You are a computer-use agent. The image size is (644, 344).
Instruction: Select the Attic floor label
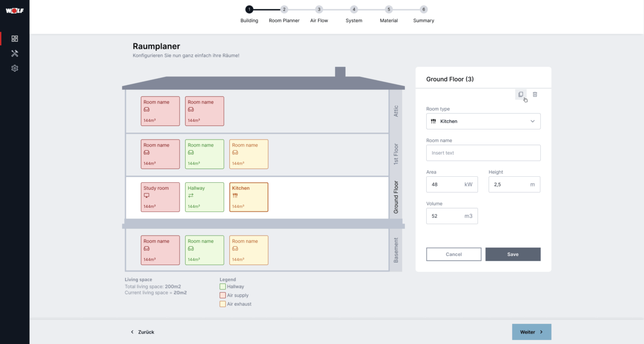396,111
